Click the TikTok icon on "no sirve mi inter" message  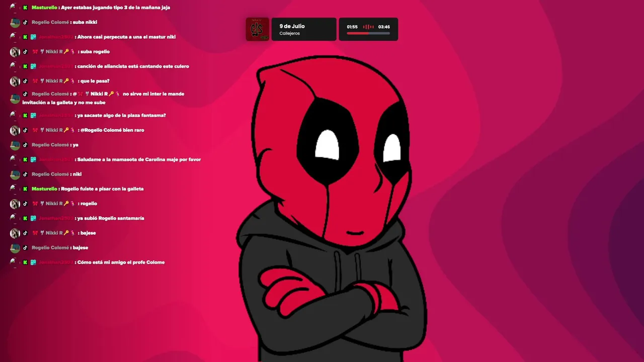[25, 94]
